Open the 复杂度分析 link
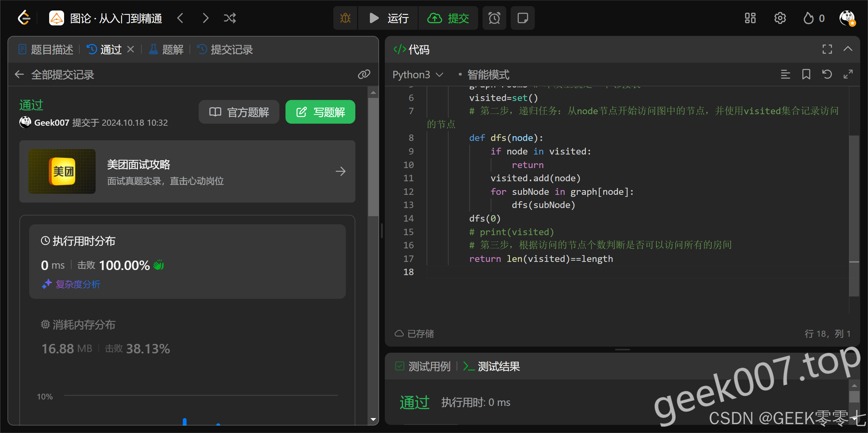Image resolution: width=868 pixels, height=433 pixels. (78, 284)
